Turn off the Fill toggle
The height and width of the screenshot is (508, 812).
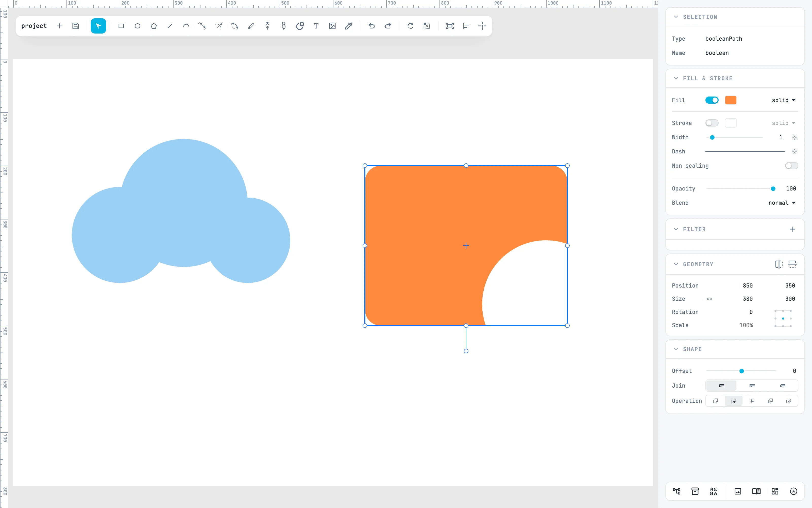[712, 100]
